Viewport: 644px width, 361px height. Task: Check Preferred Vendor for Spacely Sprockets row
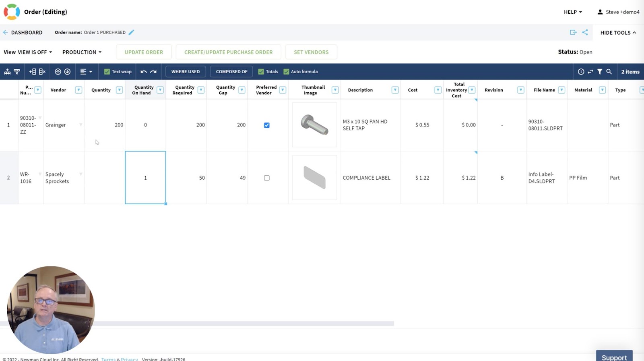coord(267,178)
